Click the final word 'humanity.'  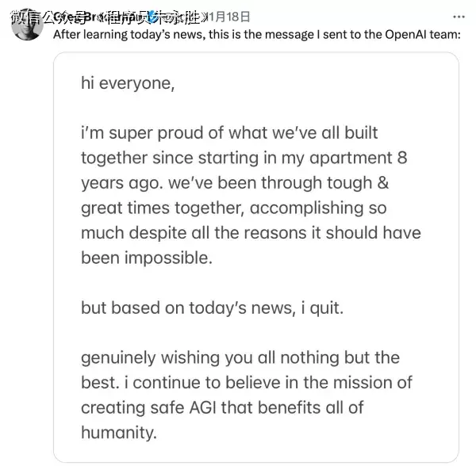pos(119,433)
